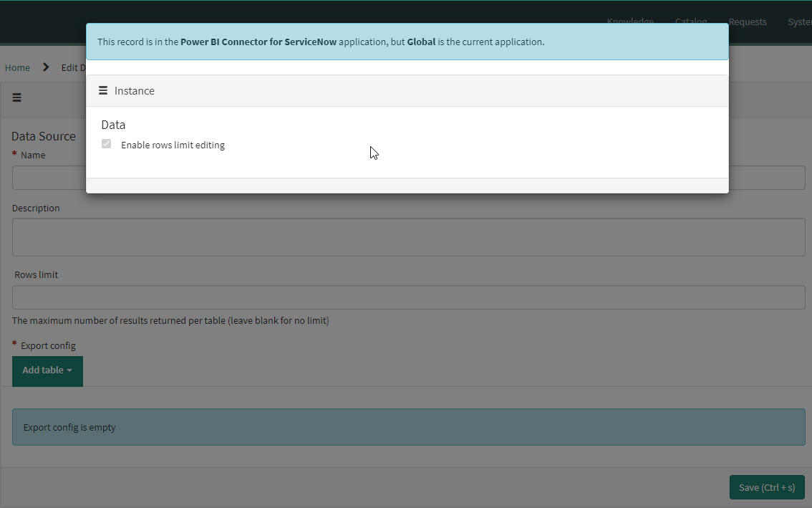Open the page hamburger menu below Home

tap(16, 97)
